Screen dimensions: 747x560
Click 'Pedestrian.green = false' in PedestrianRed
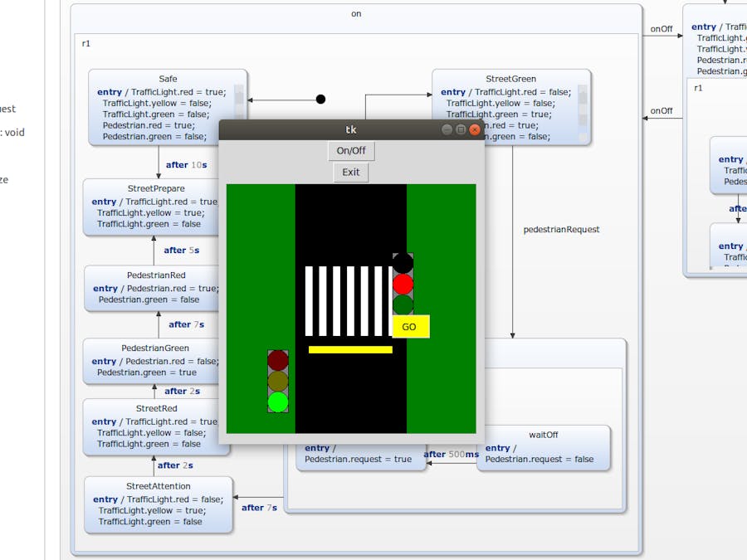pyautogui.click(x=149, y=299)
